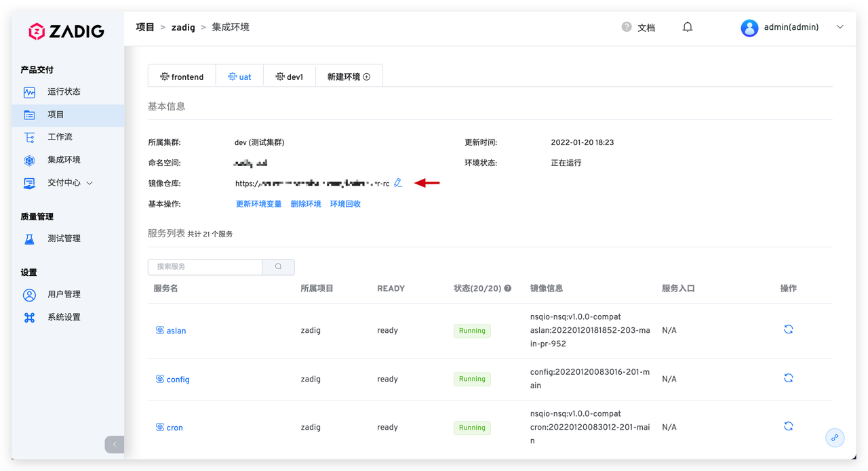Switch to the uat environment tab
Screen dimensions: 868x471
(x=239, y=77)
